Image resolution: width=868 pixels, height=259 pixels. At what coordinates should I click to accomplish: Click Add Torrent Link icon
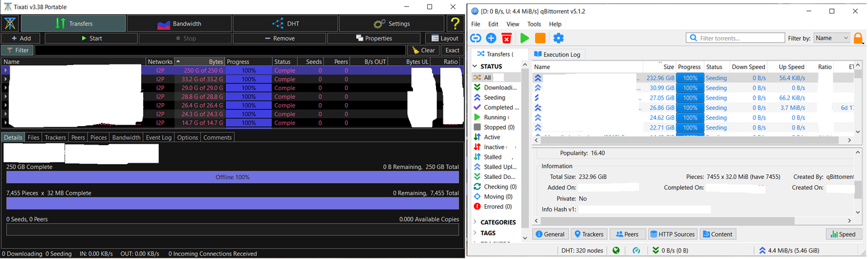(x=476, y=39)
